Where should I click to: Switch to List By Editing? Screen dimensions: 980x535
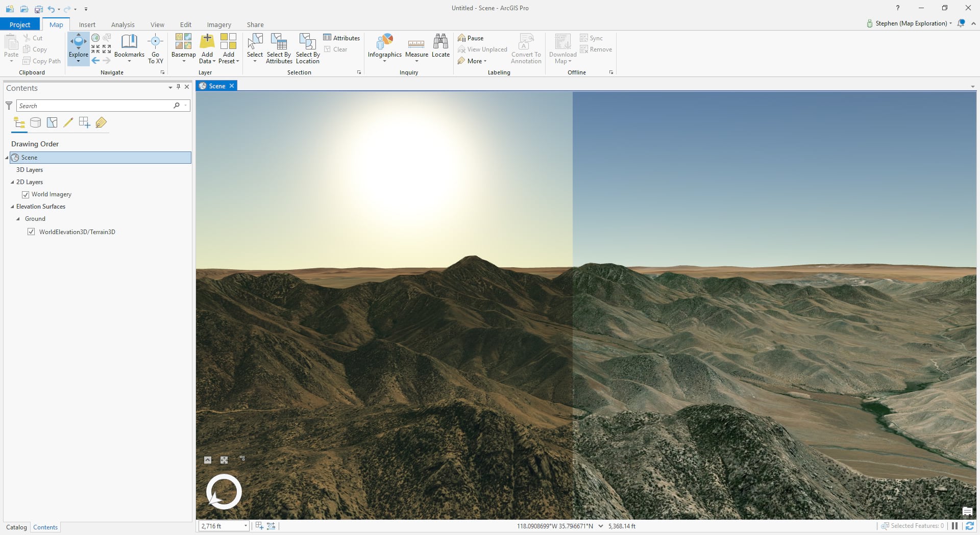tap(68, 122)
